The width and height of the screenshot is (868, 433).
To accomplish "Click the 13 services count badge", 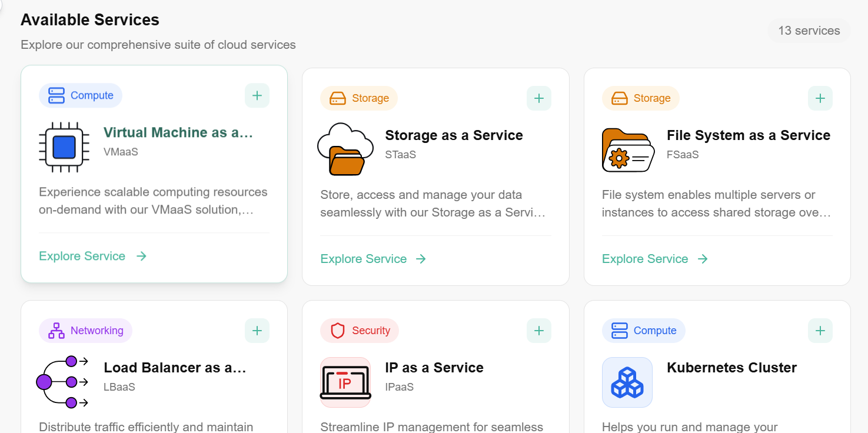I will click(809, 31).
